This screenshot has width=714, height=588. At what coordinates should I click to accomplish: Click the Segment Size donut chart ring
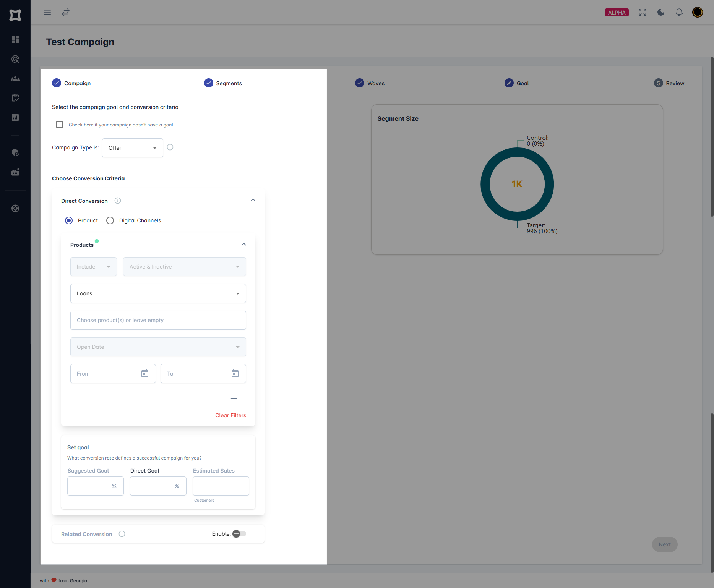pos(485,184)
